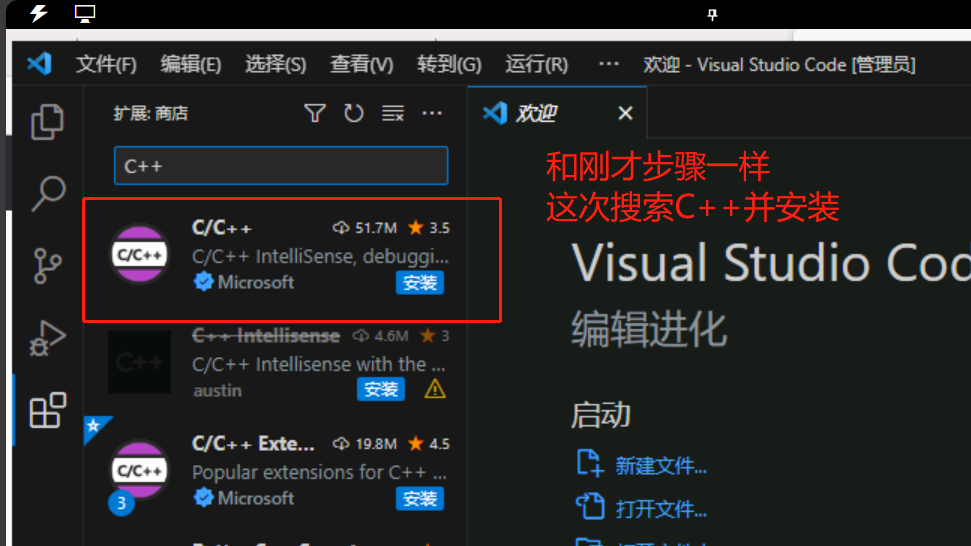This screenshot has height=546, width=971.
Task: Click the 新建文件... link
Action: point(661,466)
